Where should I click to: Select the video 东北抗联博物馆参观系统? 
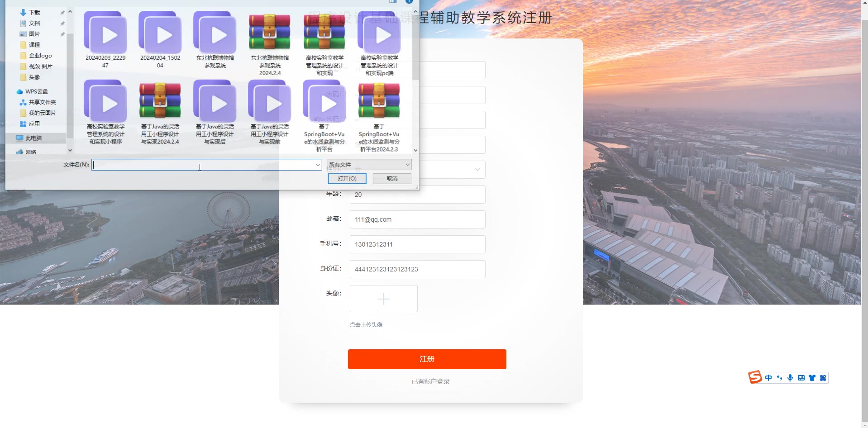pos(215,40)
